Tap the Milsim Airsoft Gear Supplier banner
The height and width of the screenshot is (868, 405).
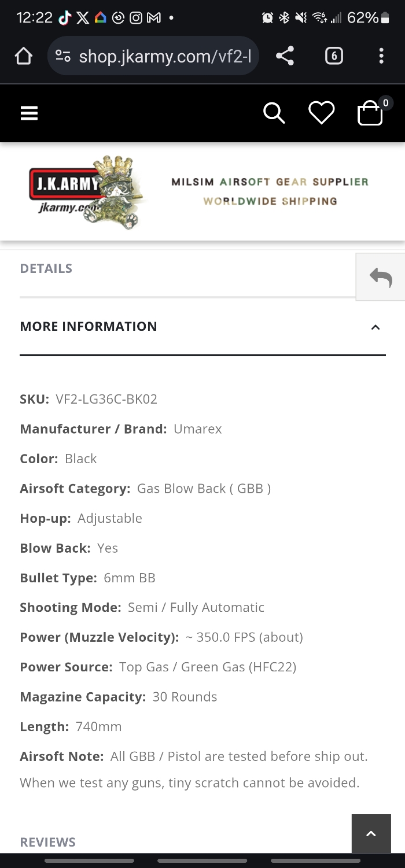[270, 191]
